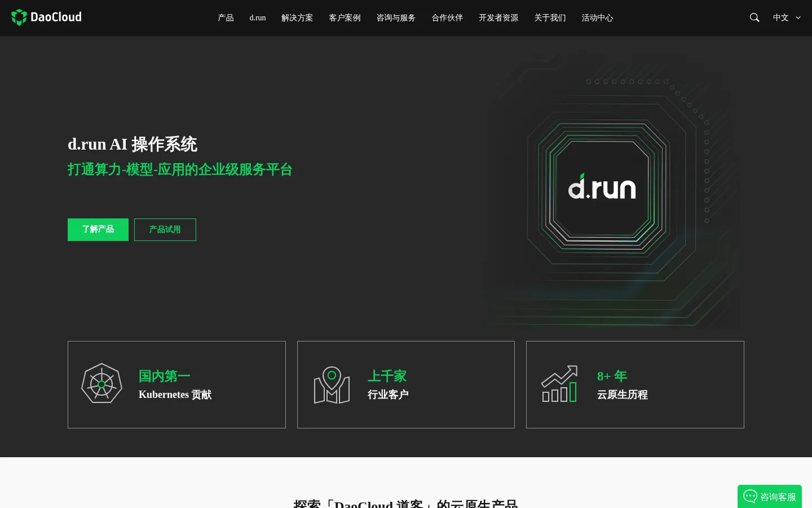Open the 产品 menu
Image resolution: width=812 pixels, height=508 pixels.
pyautogui.click(x=226, y=17)
